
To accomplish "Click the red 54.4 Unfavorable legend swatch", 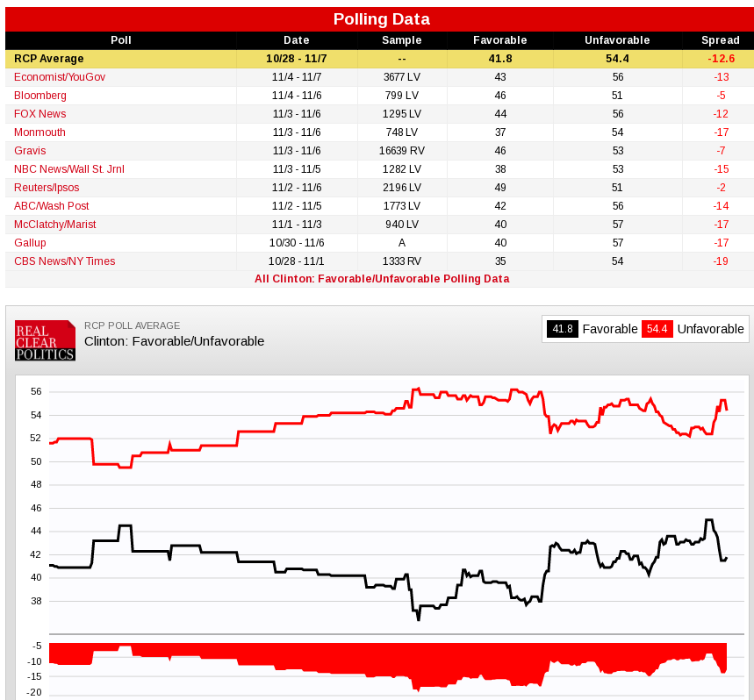I will (x=657, y=329).
